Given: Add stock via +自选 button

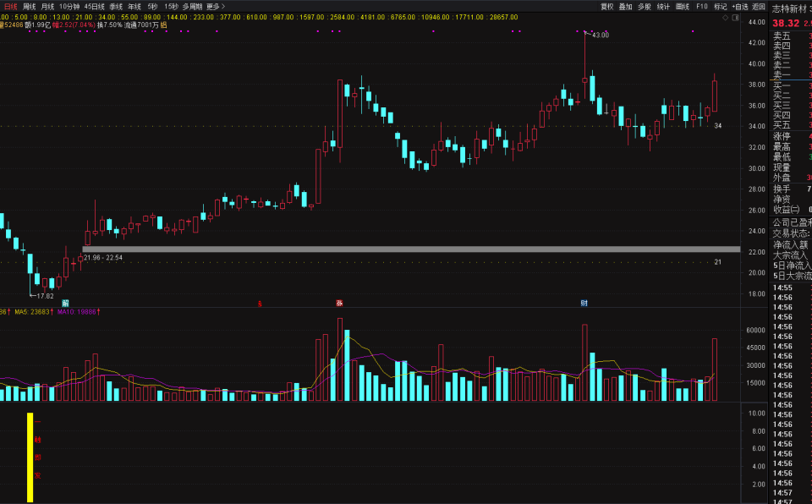Looking at the screenshot, I should point(740,7).
